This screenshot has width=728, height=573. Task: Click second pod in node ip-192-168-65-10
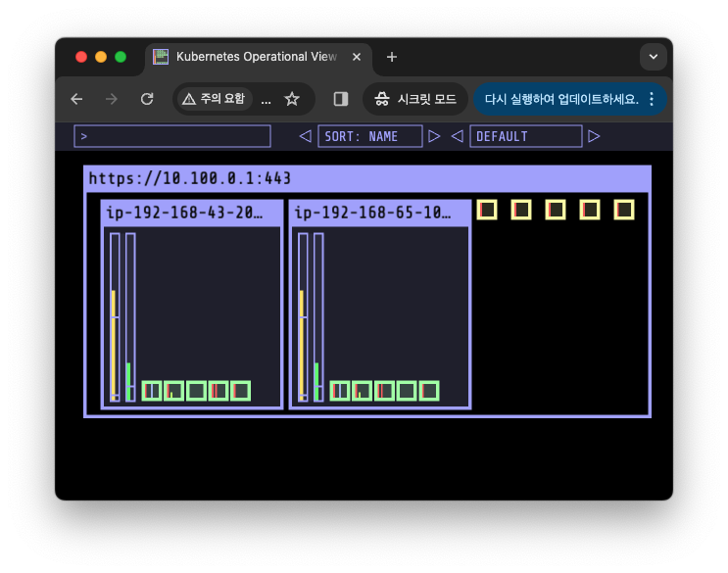click(363, 391)
